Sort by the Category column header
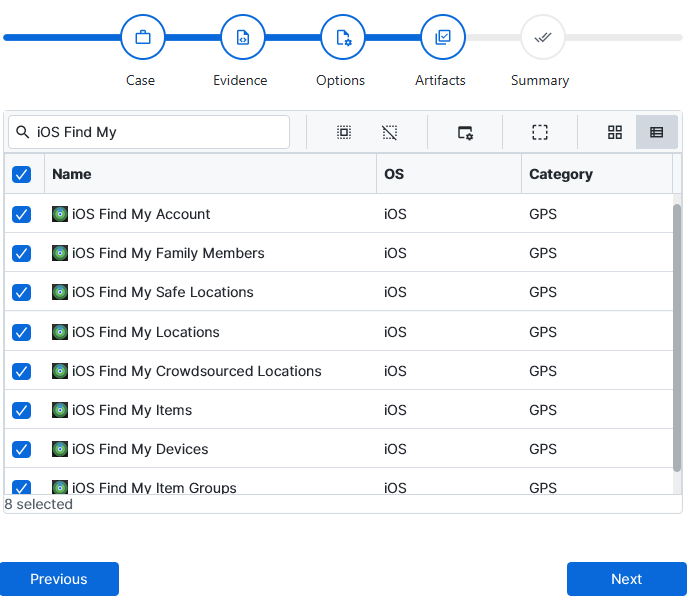This screenshot has height=601, width=690. point(597,174)
